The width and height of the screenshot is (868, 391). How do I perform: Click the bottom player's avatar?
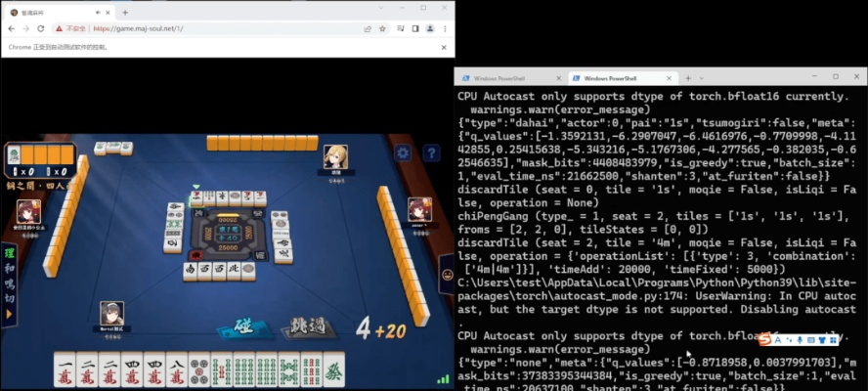(111, 314)
